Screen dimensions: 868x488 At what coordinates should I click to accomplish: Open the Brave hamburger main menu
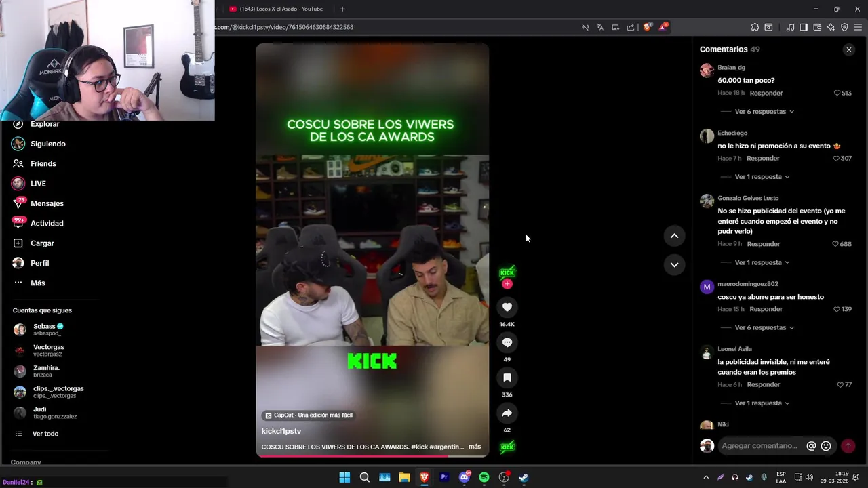pos(859,27)
